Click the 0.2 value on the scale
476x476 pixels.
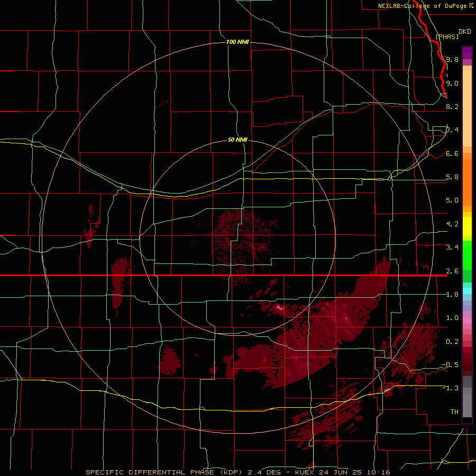coord(452,342)
